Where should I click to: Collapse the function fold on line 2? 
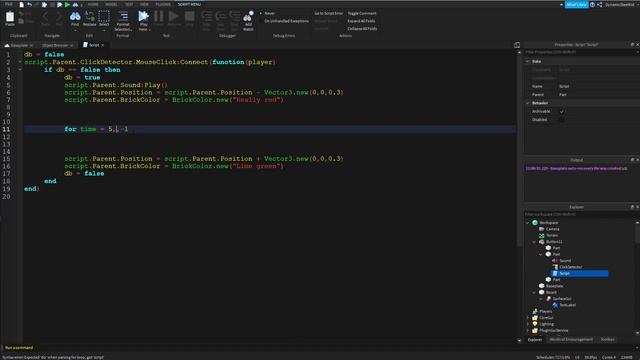coord(20,62)
